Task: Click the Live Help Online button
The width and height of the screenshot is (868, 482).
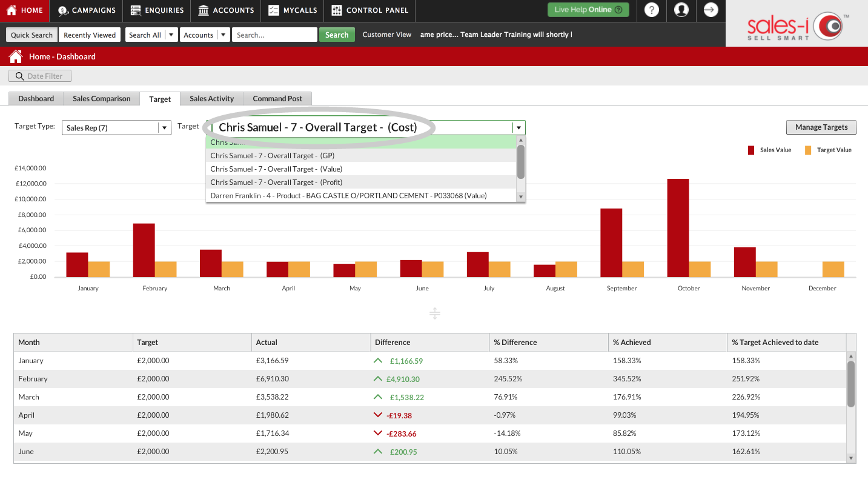Action: coord(588,10)
